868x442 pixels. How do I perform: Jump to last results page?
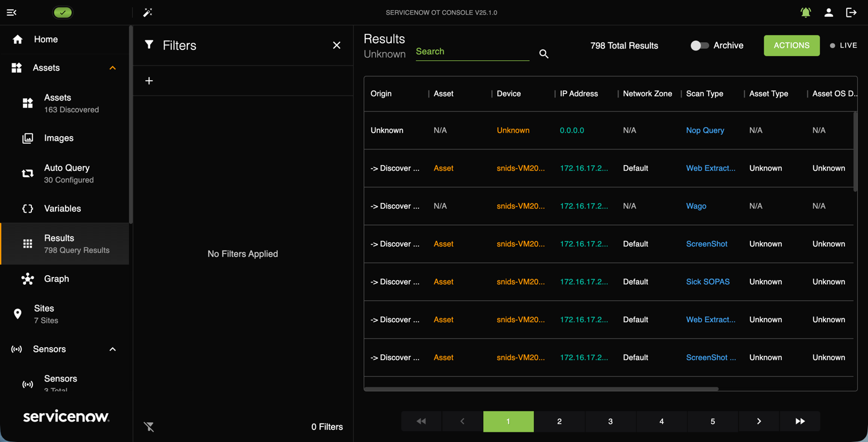pos(800,422)
